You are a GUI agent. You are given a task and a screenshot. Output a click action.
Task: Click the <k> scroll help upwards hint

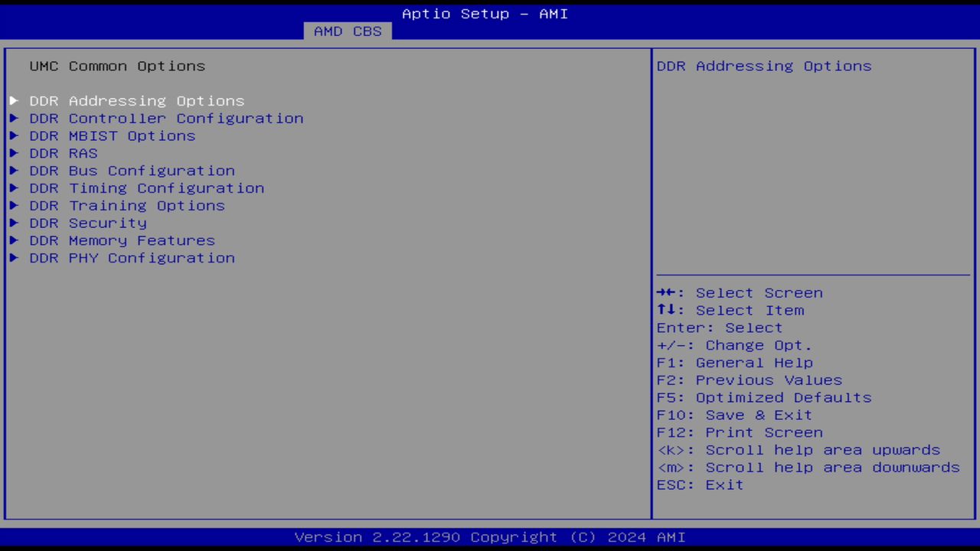coord(799,450)
